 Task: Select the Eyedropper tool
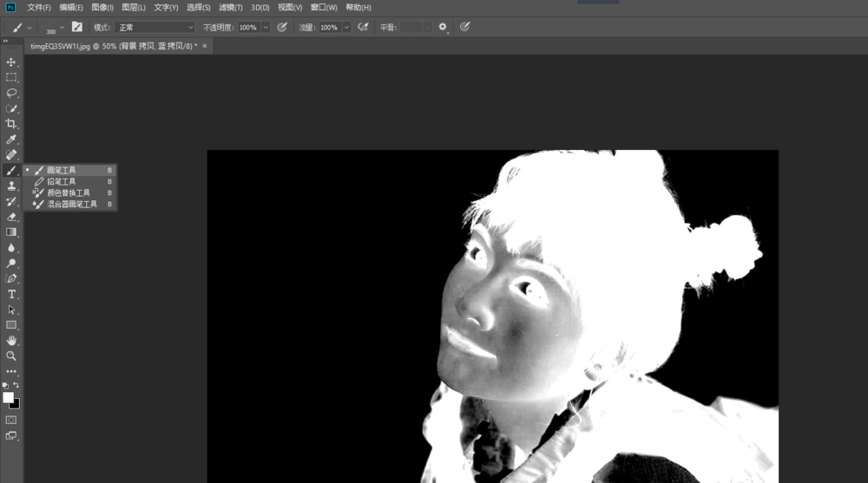(x=11, y=140)
